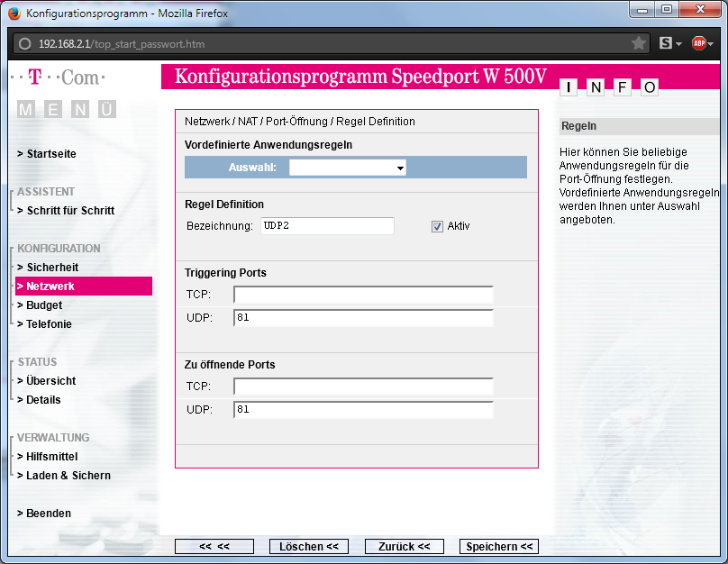Click the Firefox logo in the title bar
Screen dimensions: 728x564
coord(14,13)
